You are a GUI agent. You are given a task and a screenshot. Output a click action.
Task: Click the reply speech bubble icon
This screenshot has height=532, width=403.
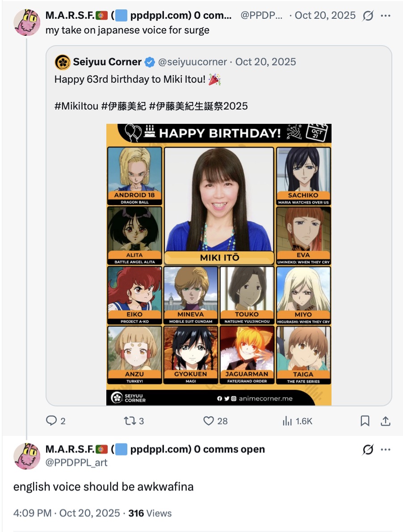tap(51, 421)
